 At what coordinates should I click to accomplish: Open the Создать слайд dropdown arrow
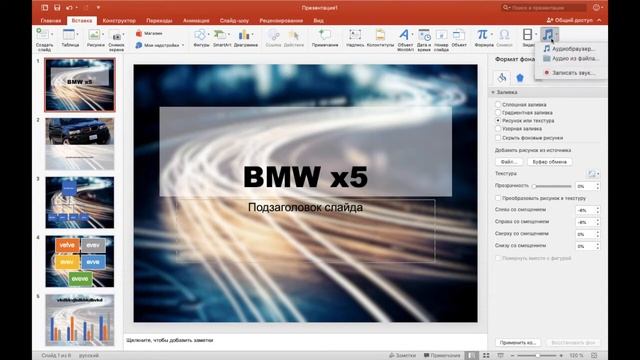(52, 34)
